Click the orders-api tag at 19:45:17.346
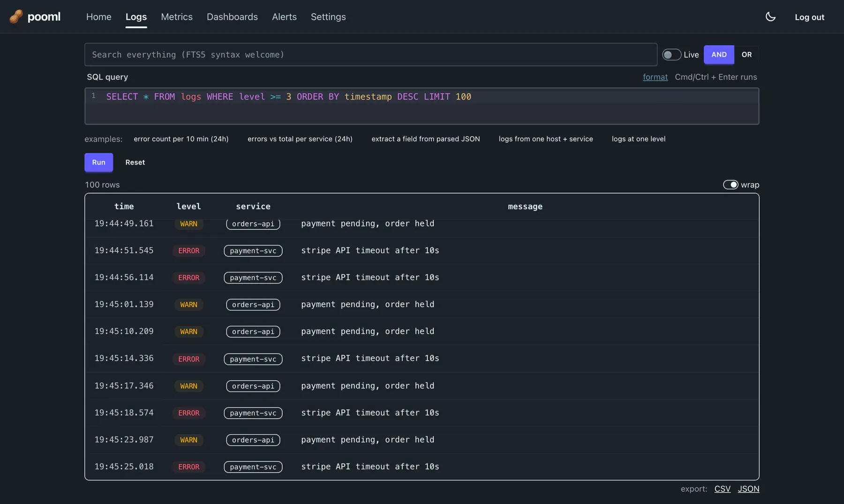This screenshot has width=844, height=504. pyautogui.click(x=253, y=386)
